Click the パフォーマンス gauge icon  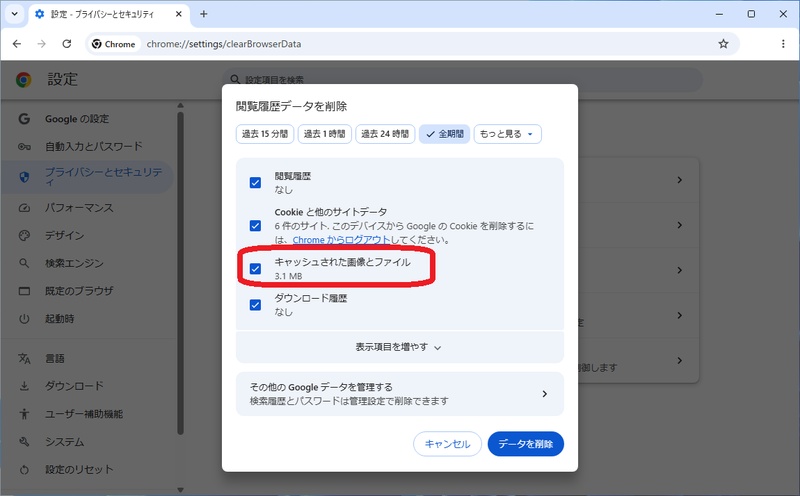pyautogui.click(x=24, y=208)
